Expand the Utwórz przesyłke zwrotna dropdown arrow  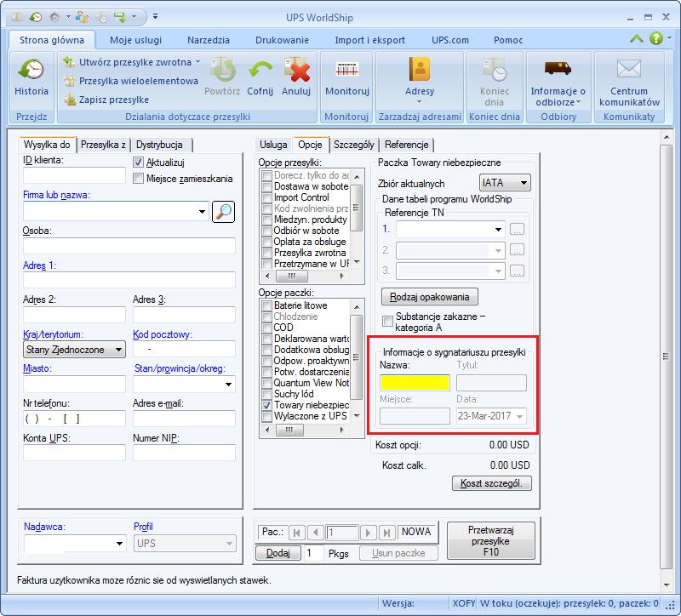pos(198,62)
